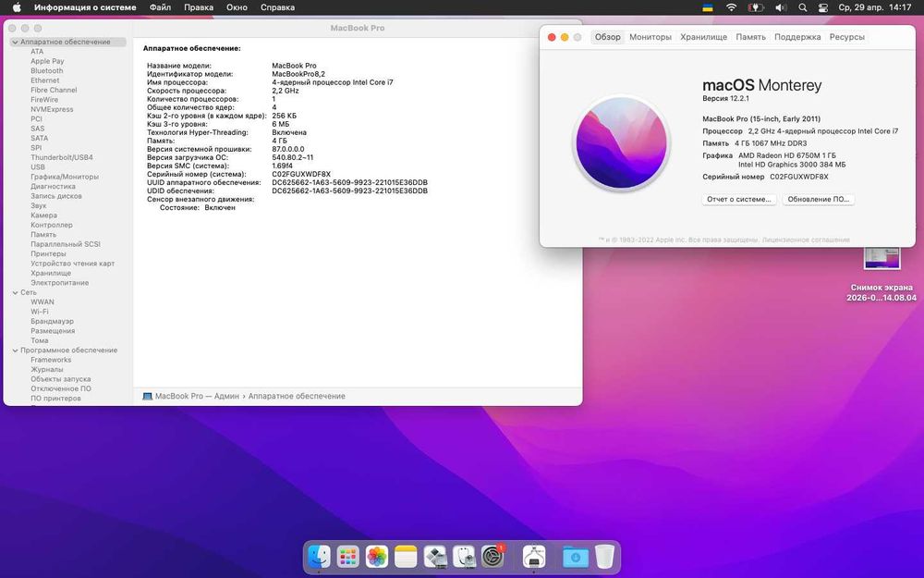This screenshot has height=578, width=924.
Task: Select NVMExpress in the sidebar
Action: click(x=52, y=109)
